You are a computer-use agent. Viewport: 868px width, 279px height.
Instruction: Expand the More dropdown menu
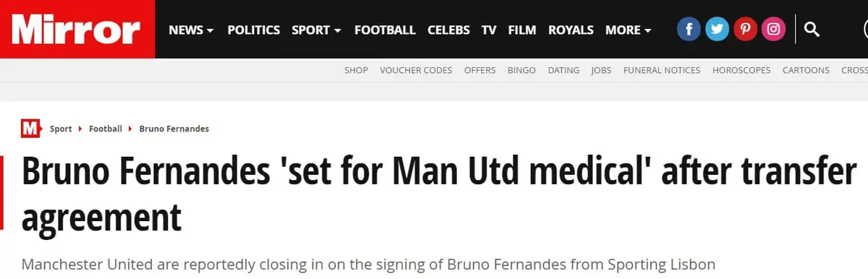click(628, 30)
